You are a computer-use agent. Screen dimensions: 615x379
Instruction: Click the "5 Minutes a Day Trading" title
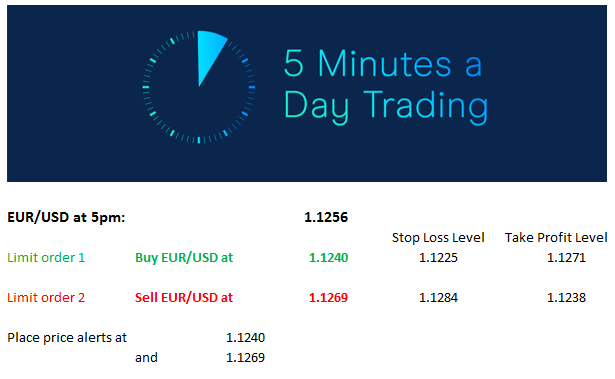[386, 87]
